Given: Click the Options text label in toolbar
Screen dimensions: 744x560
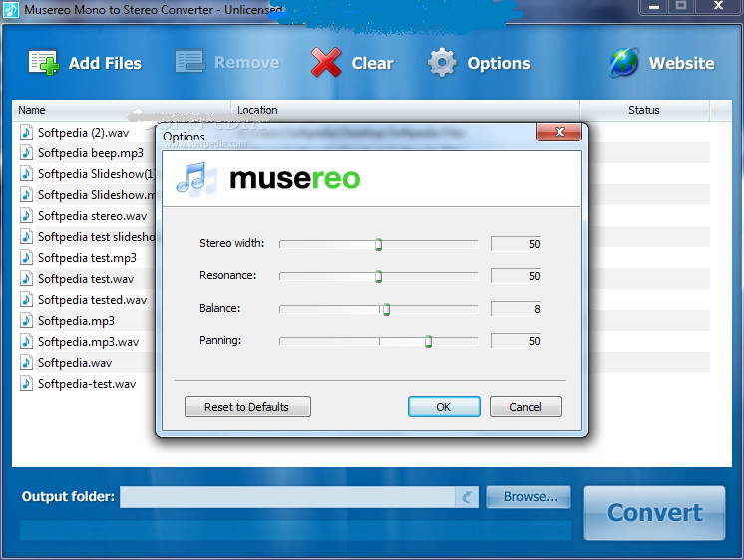Looking at the screenshot, I should tap(499, 64).
